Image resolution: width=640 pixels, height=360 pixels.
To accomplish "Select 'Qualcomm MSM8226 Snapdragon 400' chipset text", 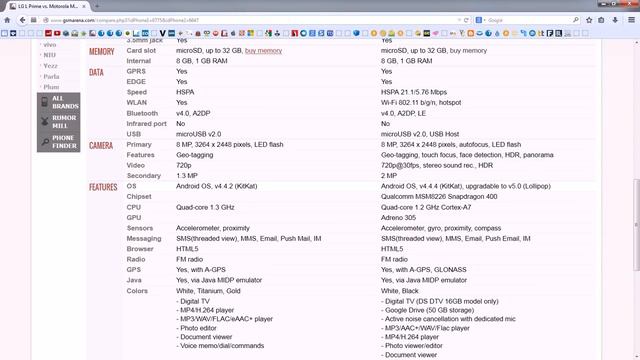I will click(439, 196).
